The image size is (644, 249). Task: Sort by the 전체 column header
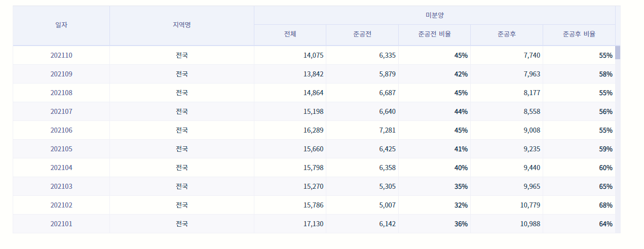point(290,35)
